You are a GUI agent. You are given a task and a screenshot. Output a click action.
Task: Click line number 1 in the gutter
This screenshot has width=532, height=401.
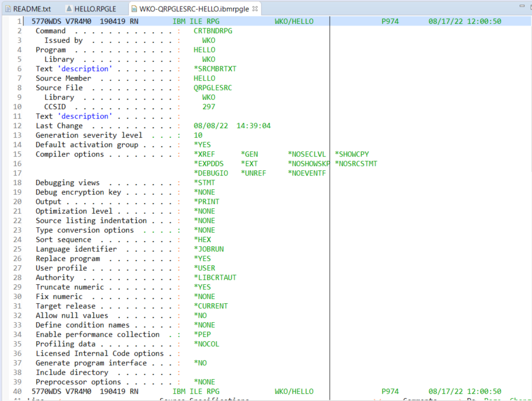click(x=20, y=21)
